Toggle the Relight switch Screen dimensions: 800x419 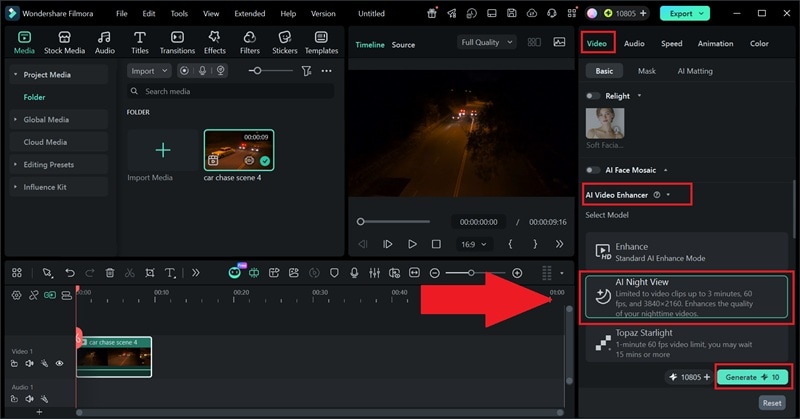point(593,96)
